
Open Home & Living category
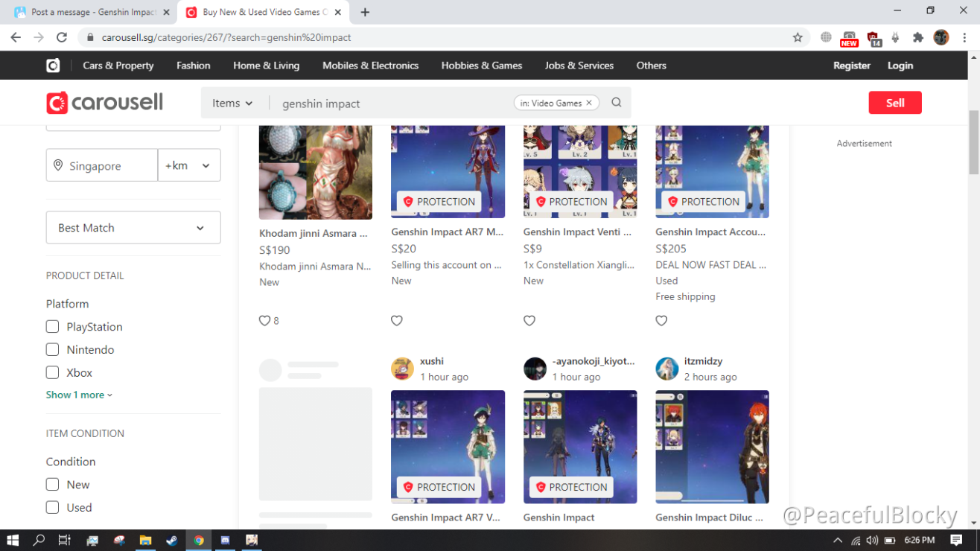(267, 66)
